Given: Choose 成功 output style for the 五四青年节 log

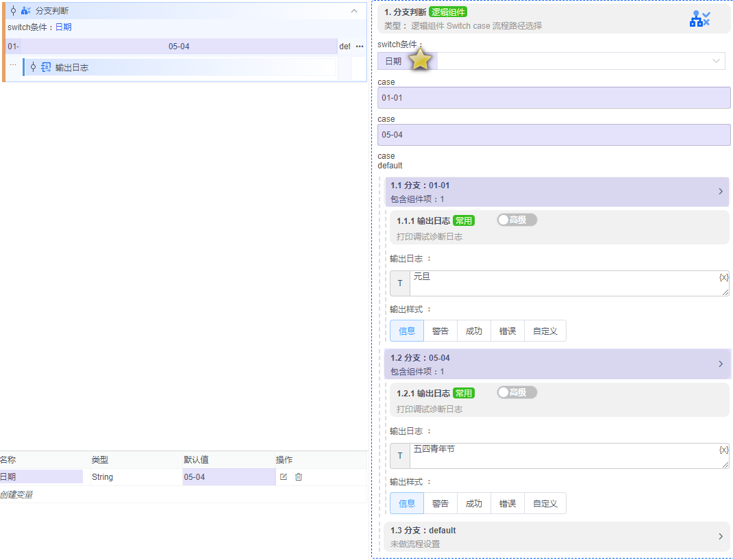Looking at the screenshot, I should click(x=473, y=504).
